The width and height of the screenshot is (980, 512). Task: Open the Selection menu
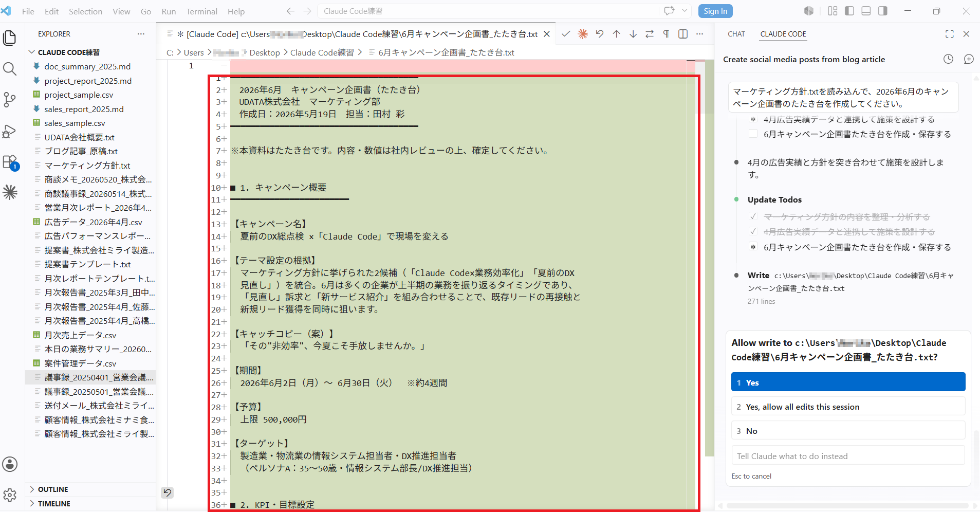point(85,11)
